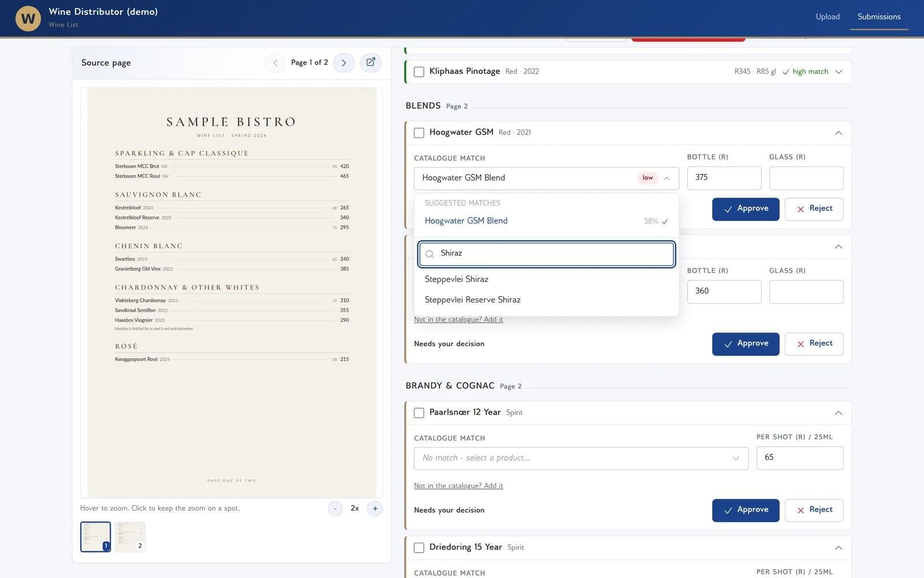Tick the Driedoring 15 Year checkbox
Viewport: 924px width, 578px height.
[x=419, y=547]
